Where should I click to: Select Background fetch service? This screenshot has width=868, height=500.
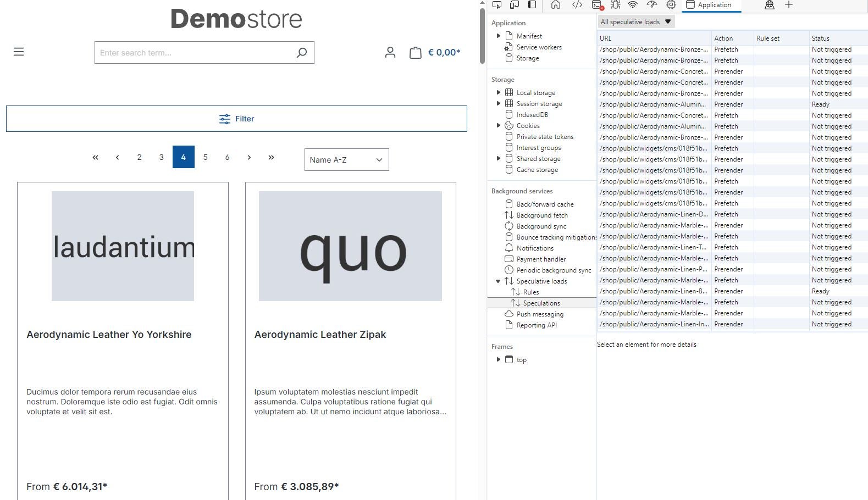point(542,215)
